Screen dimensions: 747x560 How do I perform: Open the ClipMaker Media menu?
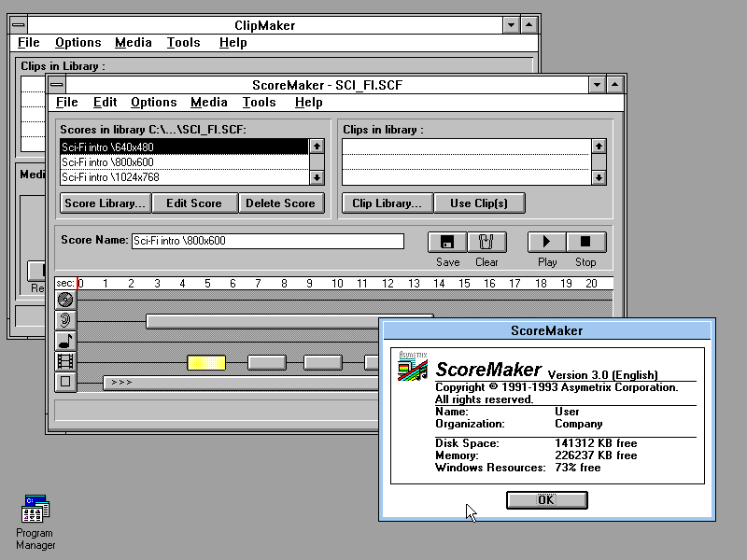pos(134,43)
